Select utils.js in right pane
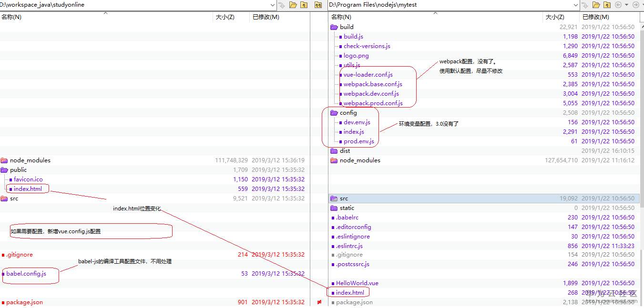This screenshot has height=308, width=644. pos(352,65)
